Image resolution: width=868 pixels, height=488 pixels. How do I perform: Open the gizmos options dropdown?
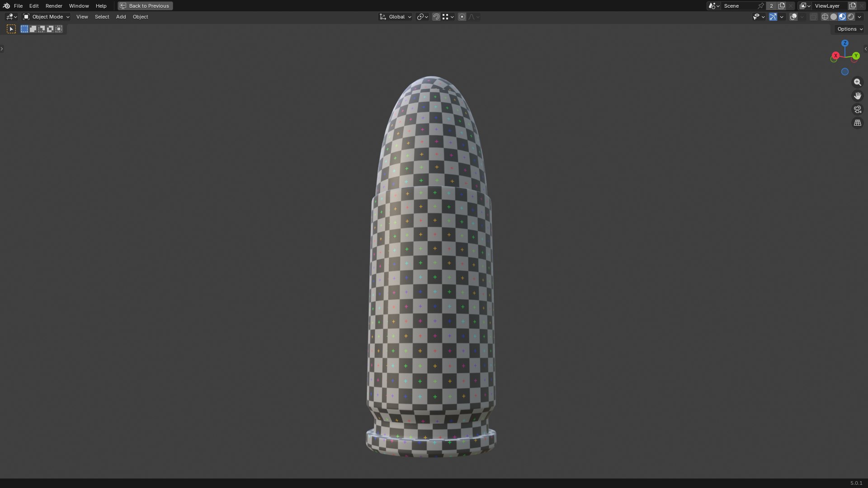pos(782,17)
